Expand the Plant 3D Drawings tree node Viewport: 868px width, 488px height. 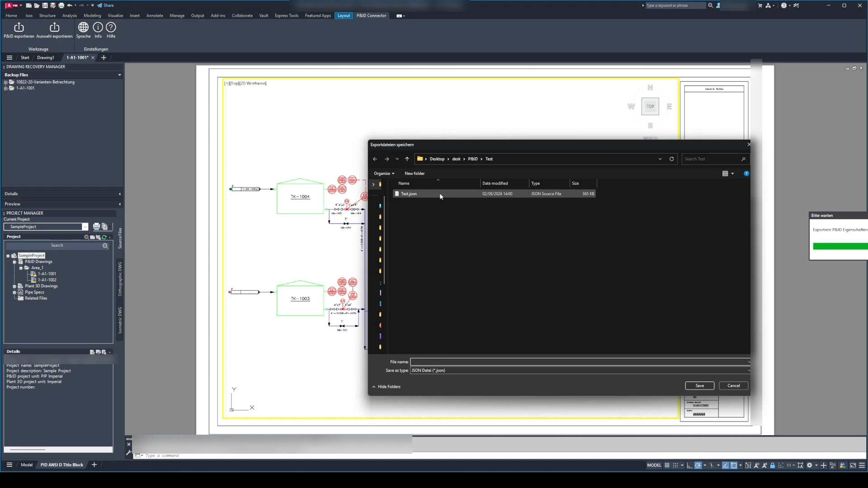pyautogui.click(x=14, y=286)
